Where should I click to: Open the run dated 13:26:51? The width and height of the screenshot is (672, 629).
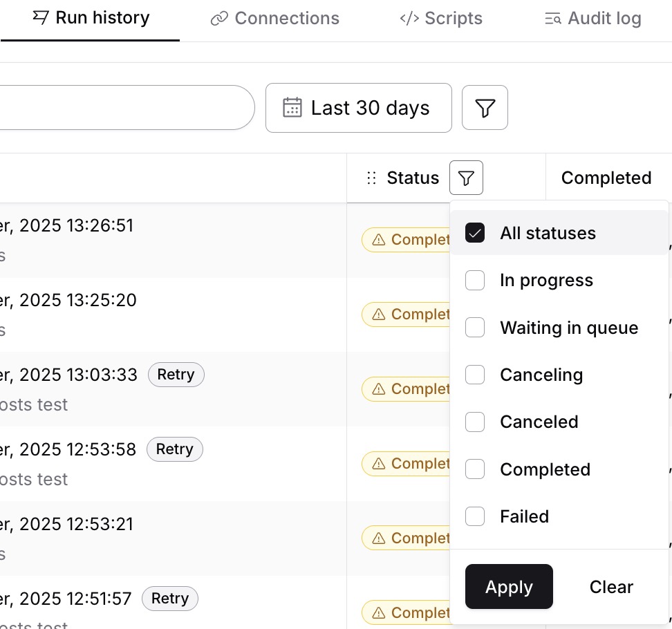point(67,225)
